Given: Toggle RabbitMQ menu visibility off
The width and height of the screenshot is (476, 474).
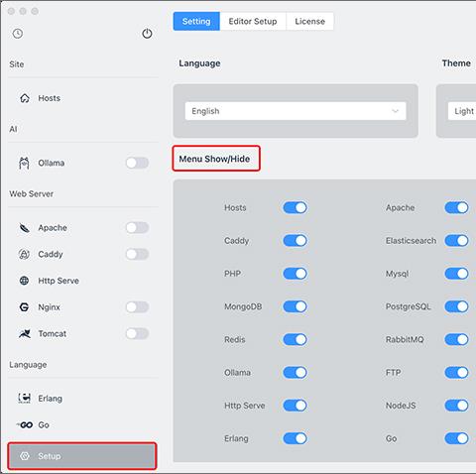Looking at the screenshot, I should [457, 339].
